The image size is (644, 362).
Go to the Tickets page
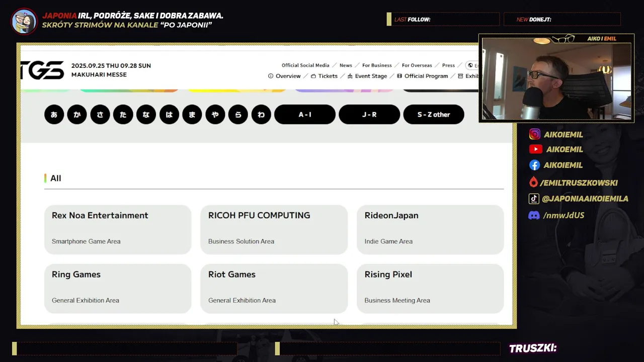pos(328,76)
